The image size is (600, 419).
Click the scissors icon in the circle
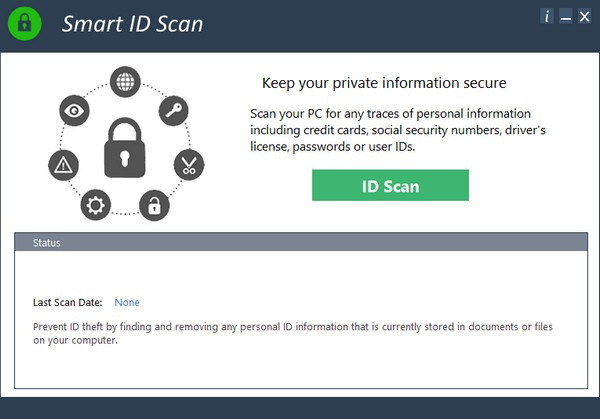(x=188, y=164)
